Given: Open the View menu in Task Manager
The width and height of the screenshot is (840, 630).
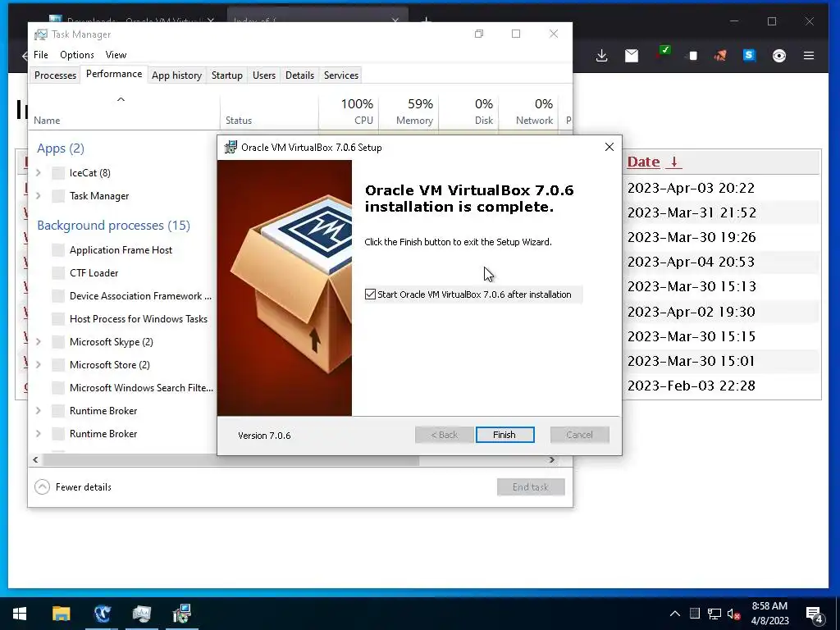Looking at the screenshot, I should coord(116,55).
